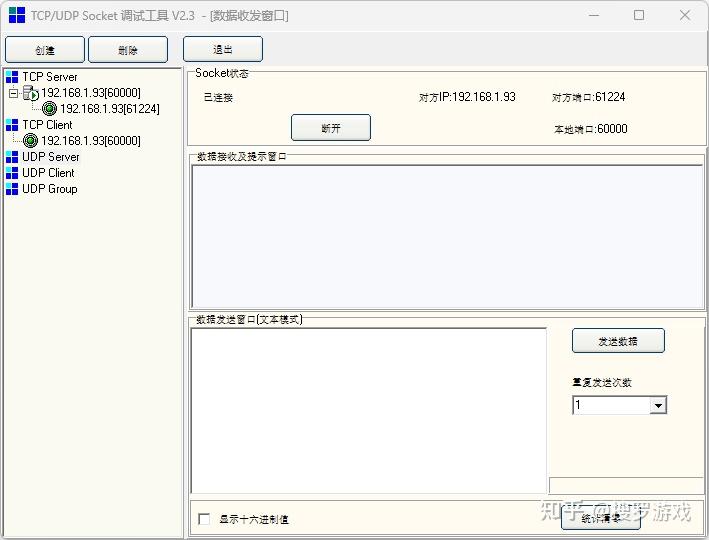Viewport: 709px width, 540px height.
Task: Toggle the 显示十六进制值 checkbox
Action: tap(204, 519)
